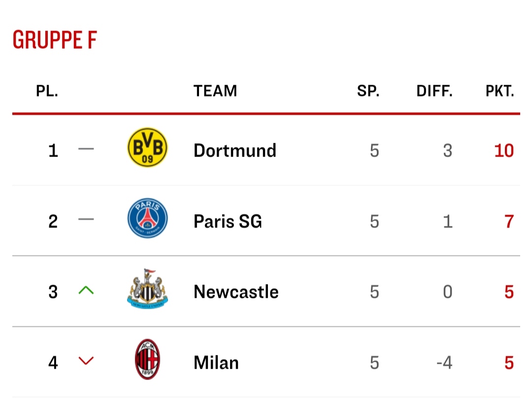Click the Borussia Dortmund club logo
This screenshot has width=532, height=410.
[147, 148]
